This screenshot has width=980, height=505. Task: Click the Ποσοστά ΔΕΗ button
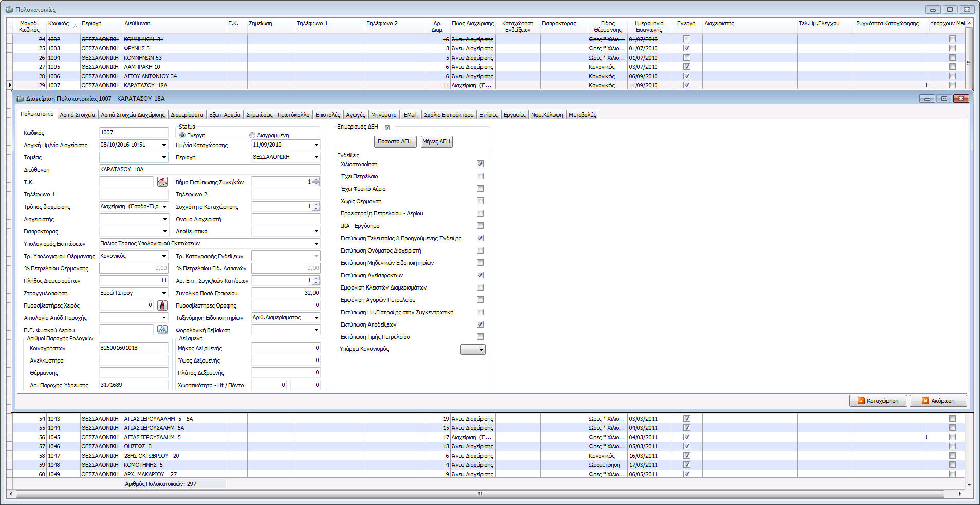[x=395, y=141]
